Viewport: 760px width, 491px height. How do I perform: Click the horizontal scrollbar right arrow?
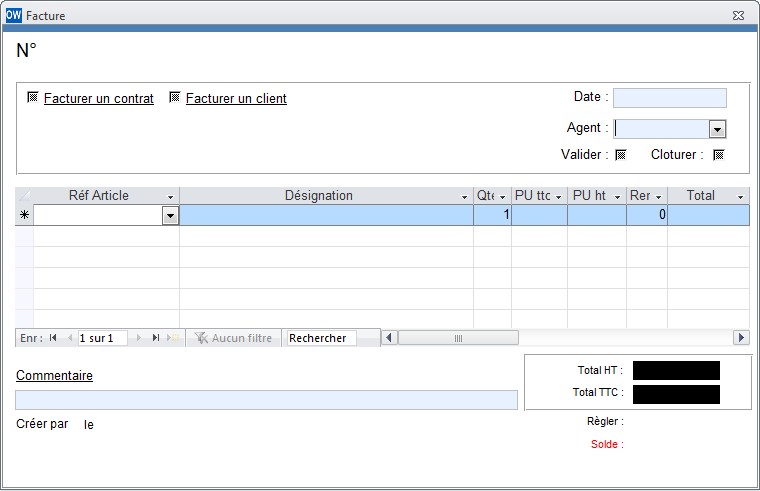(741, 337)
